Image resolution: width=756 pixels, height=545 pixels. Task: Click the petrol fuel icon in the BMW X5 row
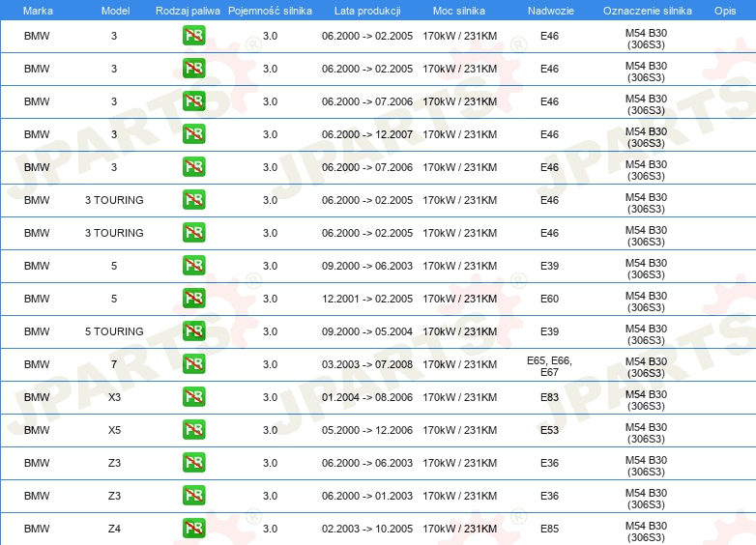(x=193, y=429)
